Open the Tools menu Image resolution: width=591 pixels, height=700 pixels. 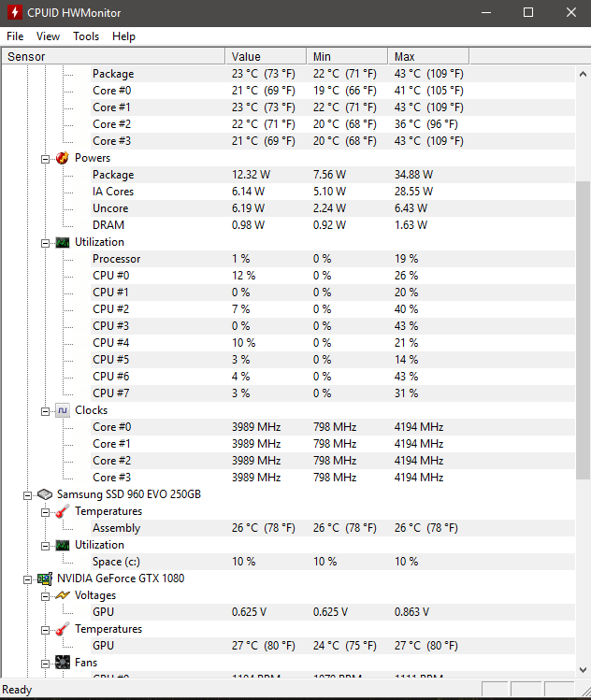(x=86, y=36)
